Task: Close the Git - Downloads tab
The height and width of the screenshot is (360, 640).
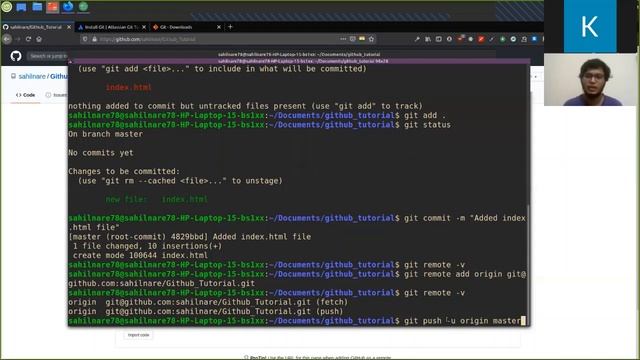Action: click(x=219, y=27)
